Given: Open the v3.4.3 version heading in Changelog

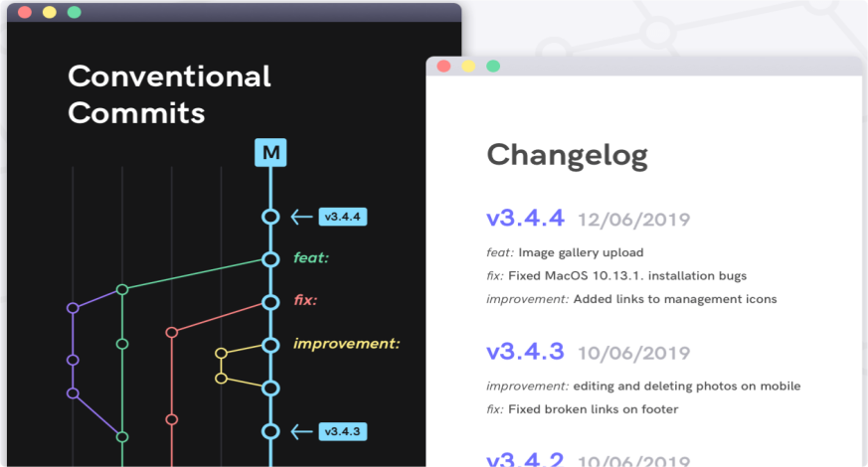Looking at the screenshot, I should pyautogui.click(x=525, y=352).
